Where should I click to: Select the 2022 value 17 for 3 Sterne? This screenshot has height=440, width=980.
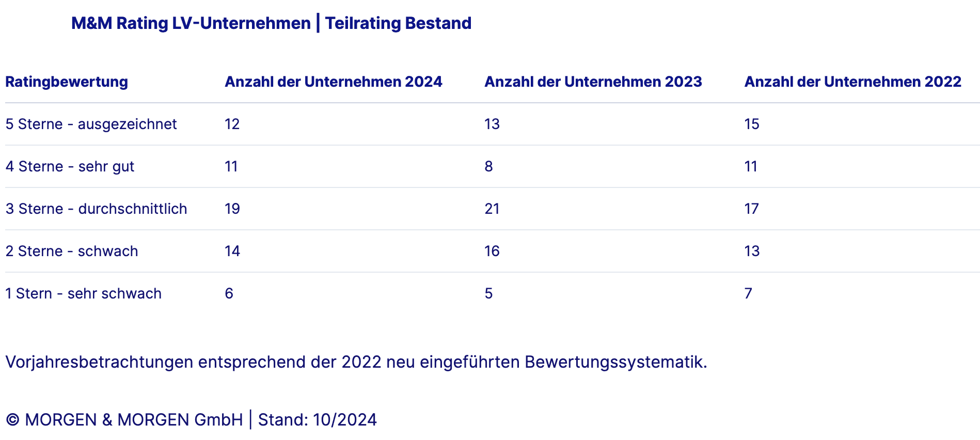click(x=751, y=209)
